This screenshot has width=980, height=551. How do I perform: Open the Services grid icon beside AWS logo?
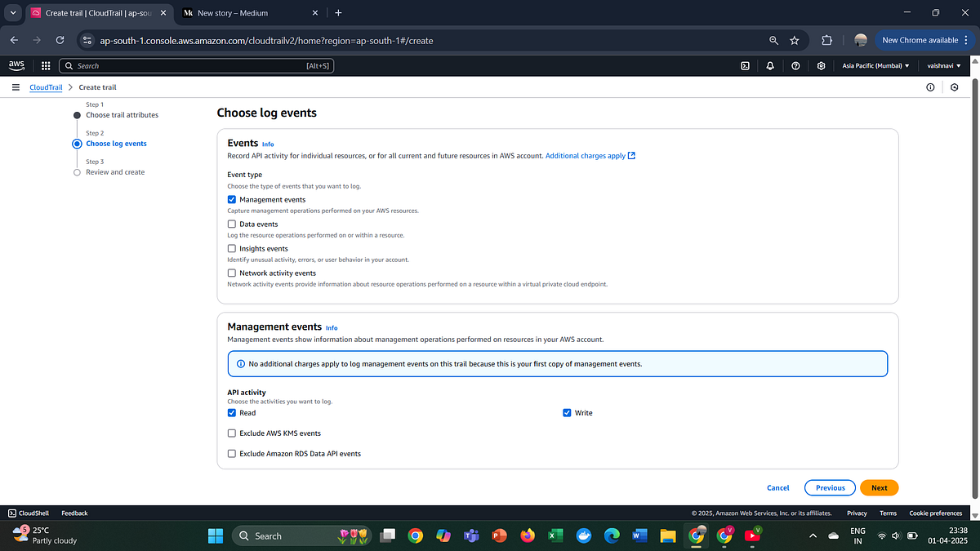46,65
